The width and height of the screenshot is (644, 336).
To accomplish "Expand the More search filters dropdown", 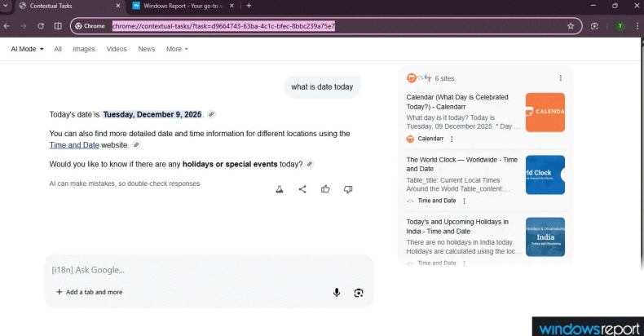I will tap(177, 49).
